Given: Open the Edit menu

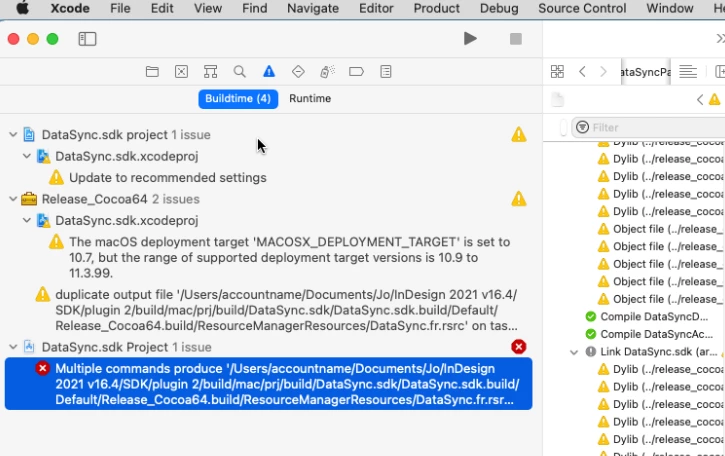Looking at the screenshot, I should coord(162,8).
